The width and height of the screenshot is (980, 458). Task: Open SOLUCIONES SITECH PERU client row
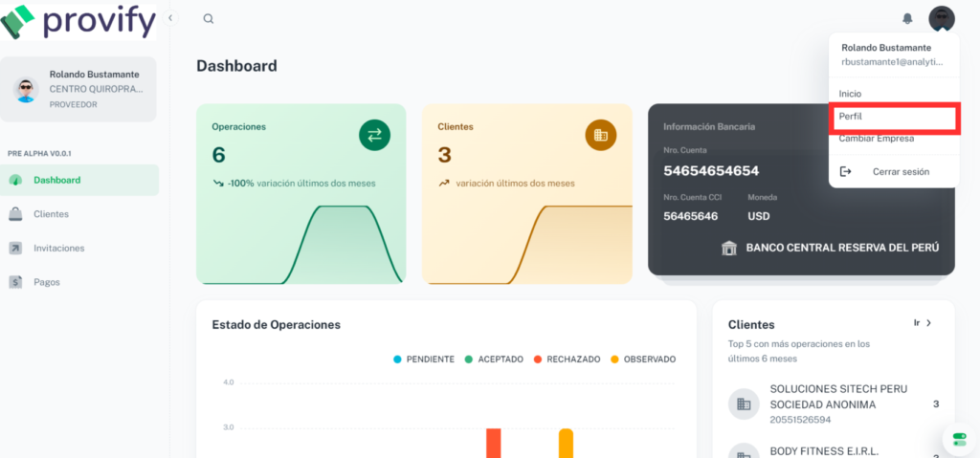[834, 404]
